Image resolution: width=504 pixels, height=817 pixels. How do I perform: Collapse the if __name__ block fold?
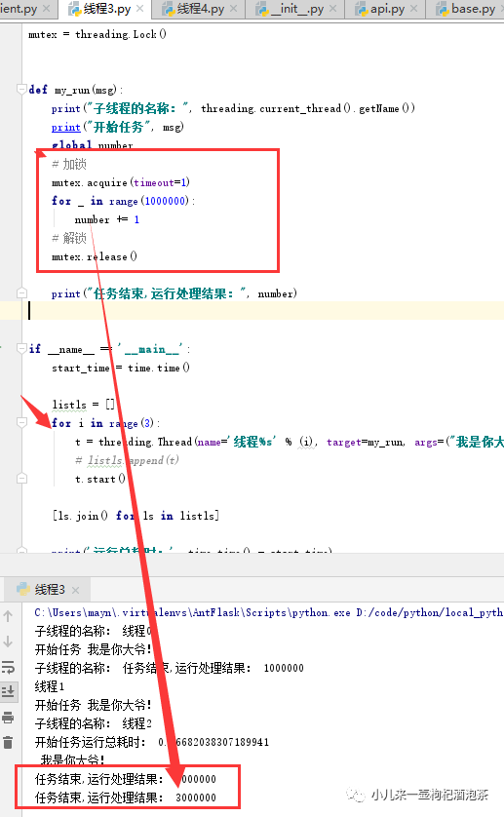21,348
